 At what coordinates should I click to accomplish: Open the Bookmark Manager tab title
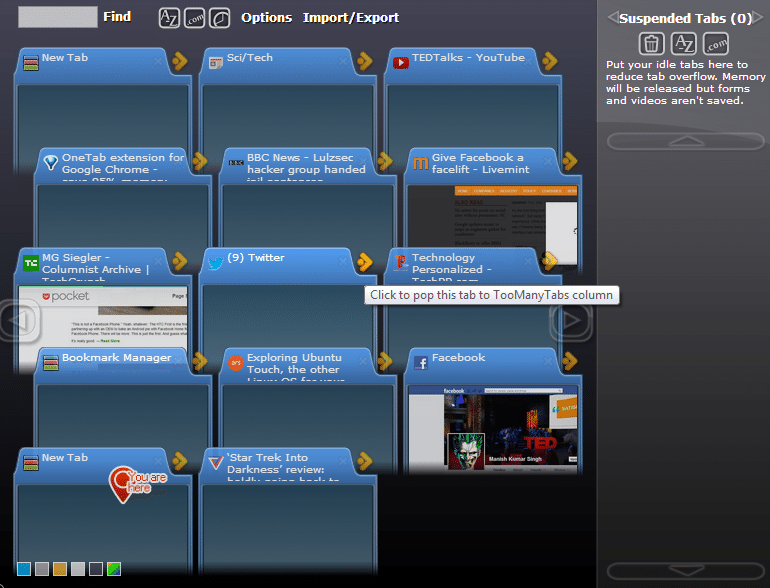(x=116, y=358)
